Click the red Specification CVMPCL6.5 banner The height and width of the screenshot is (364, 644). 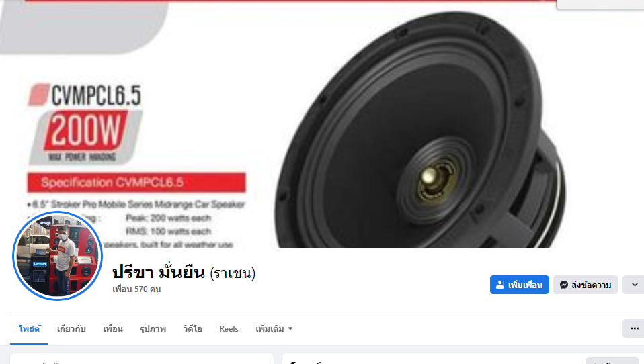click(136, 183)
